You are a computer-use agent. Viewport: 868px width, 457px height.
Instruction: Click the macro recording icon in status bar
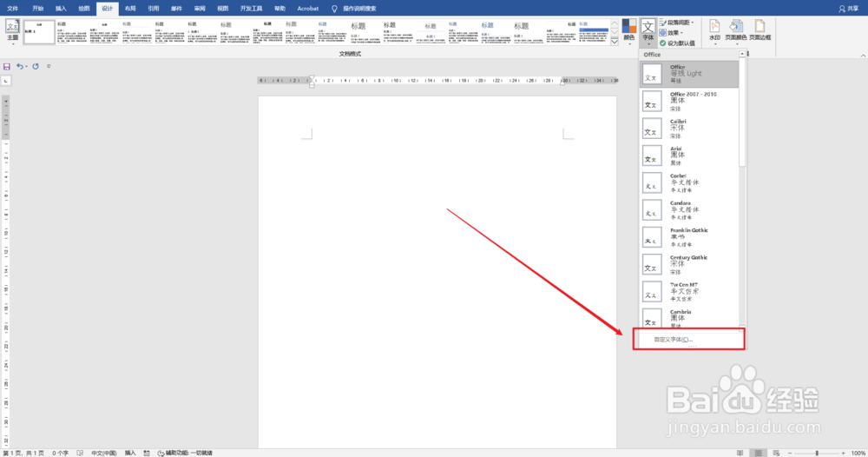pos(147,453)
